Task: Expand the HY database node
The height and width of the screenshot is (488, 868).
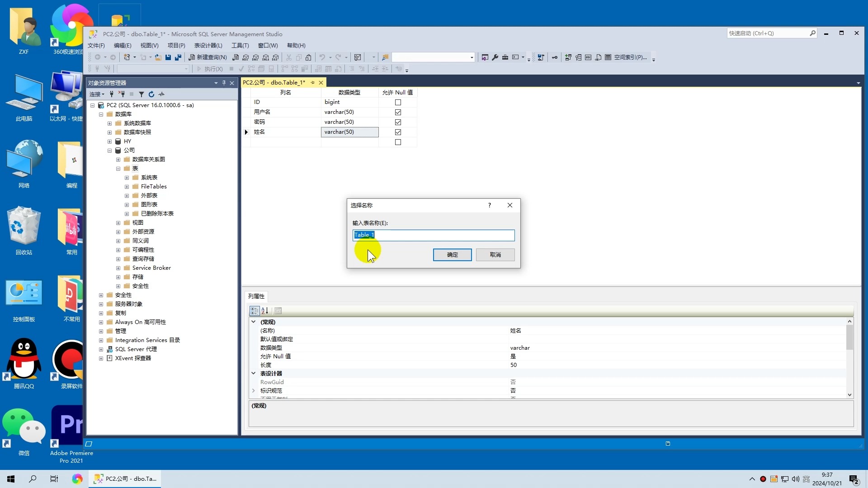Action: 109,141
